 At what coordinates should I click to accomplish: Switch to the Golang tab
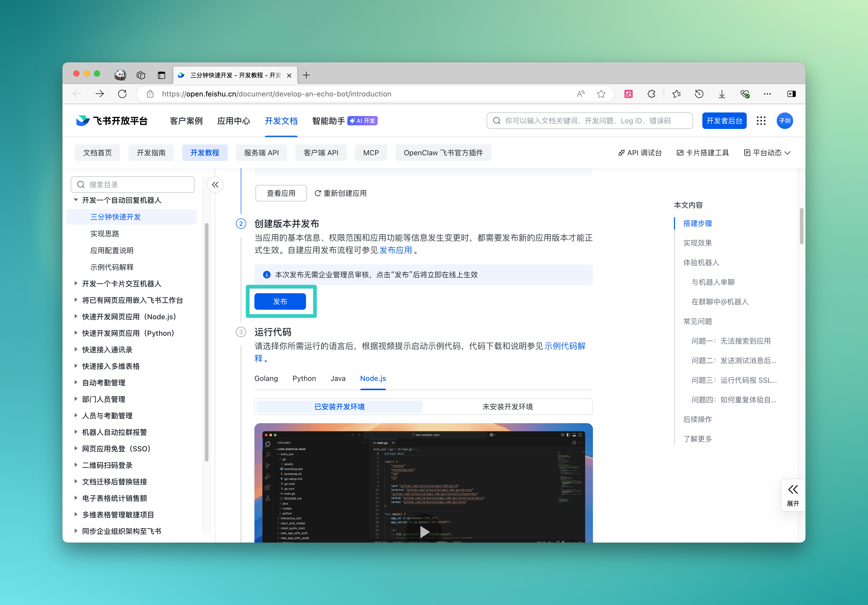266,378
